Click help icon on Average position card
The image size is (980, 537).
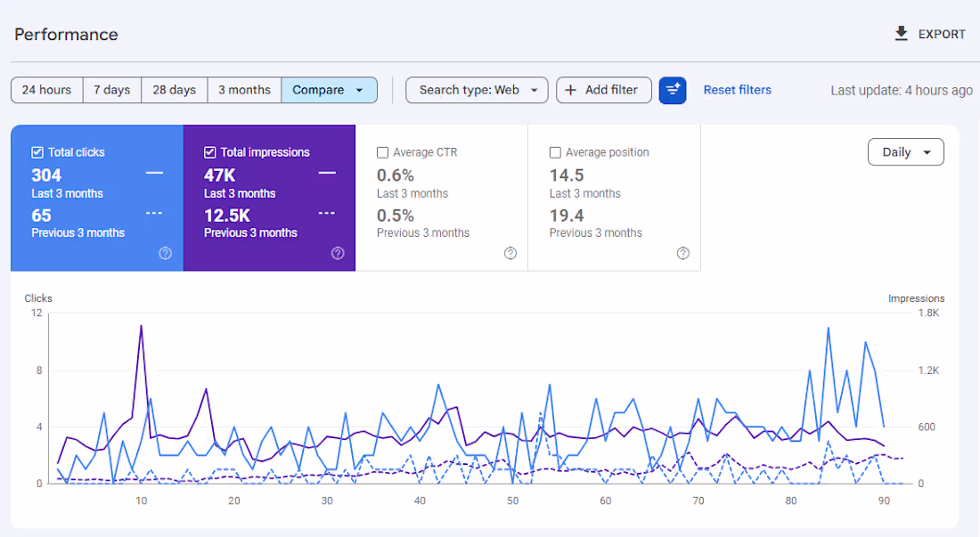683,253
